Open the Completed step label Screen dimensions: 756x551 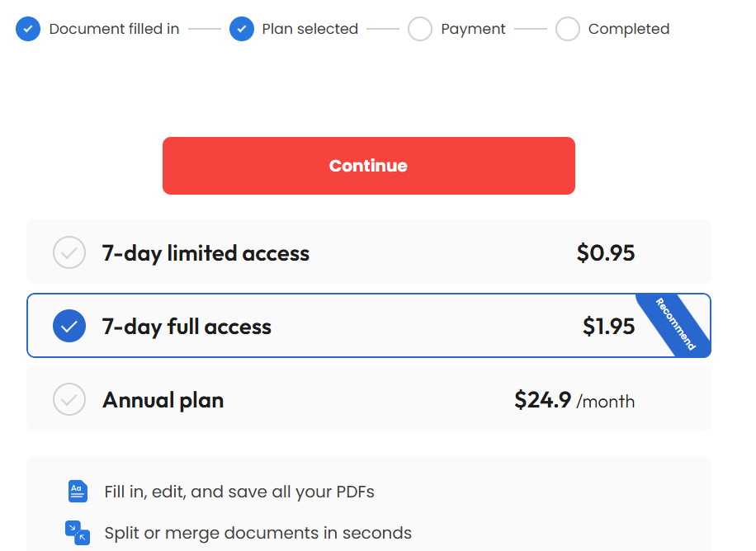pyautogui.click(x=628, y=29)
